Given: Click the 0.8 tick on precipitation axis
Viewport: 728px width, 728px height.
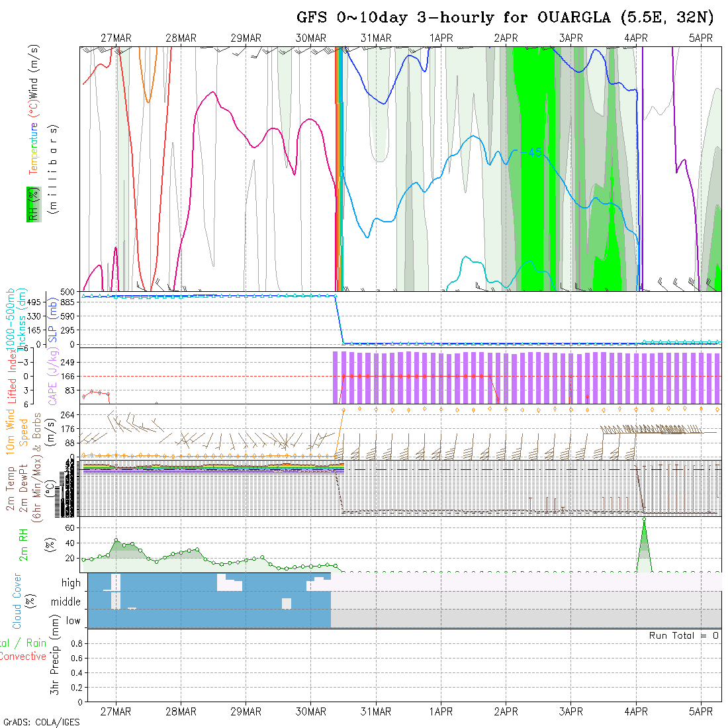Looking at the screenshot, I should click(x=75, y=643).
